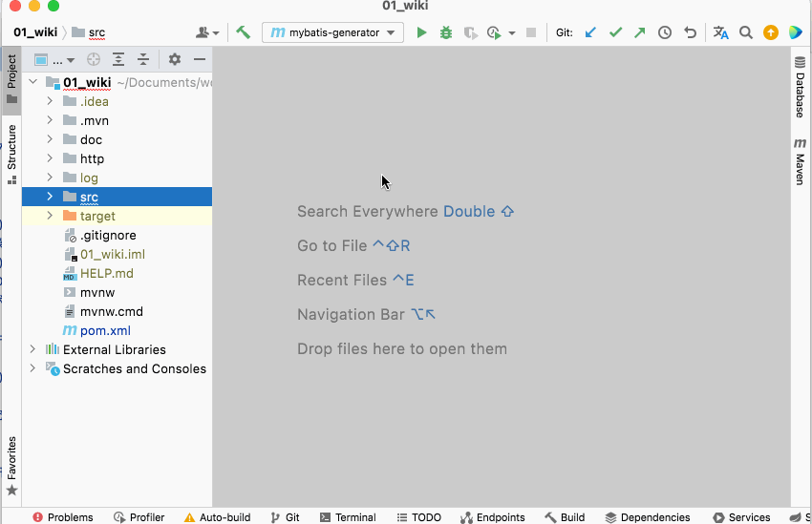The width and height of the screenshot is (812, 524).
Task: Click the Rollback undo arrow icon
Action: pos(690,32)
